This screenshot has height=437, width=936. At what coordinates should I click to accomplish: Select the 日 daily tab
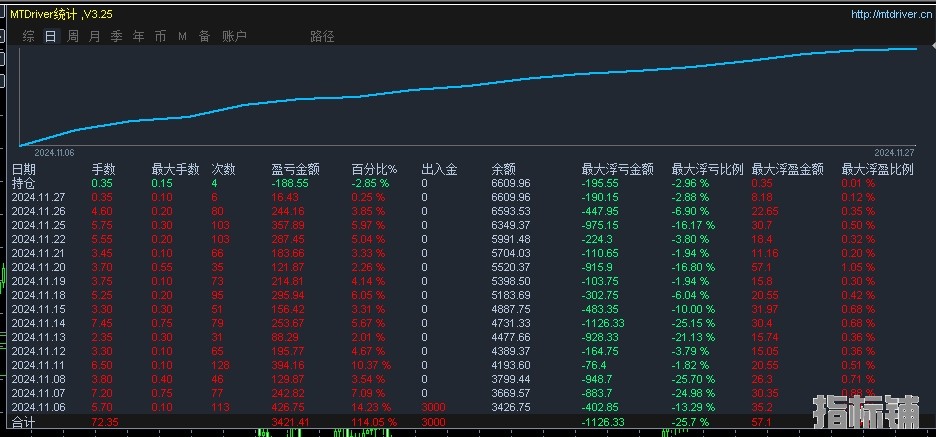click(51, 36)
